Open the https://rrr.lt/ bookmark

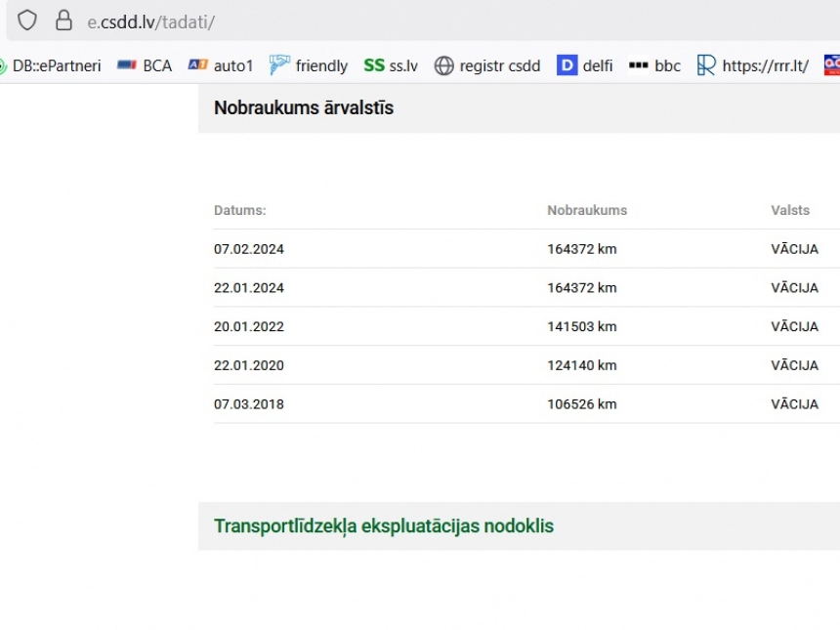[752, 65]
